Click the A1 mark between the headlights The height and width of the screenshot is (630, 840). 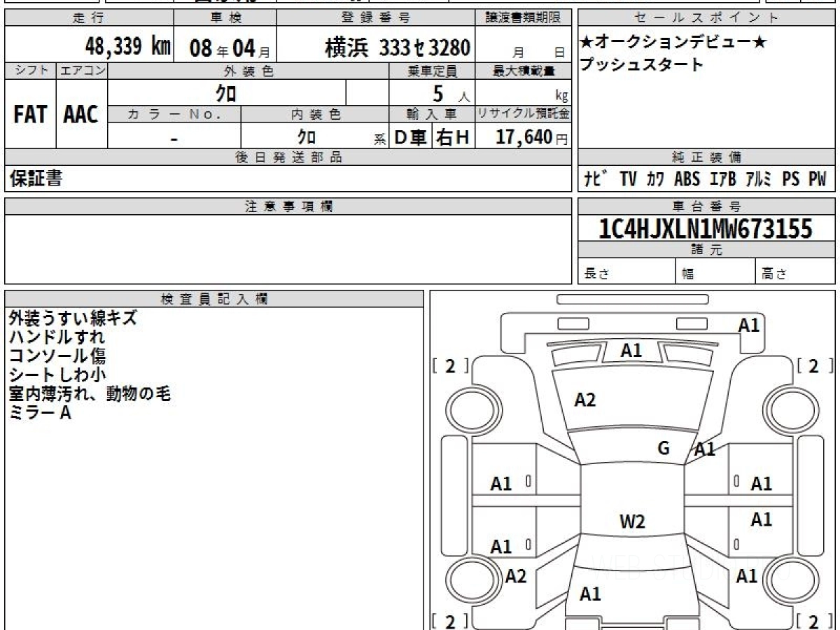click(x=631, y=351)
